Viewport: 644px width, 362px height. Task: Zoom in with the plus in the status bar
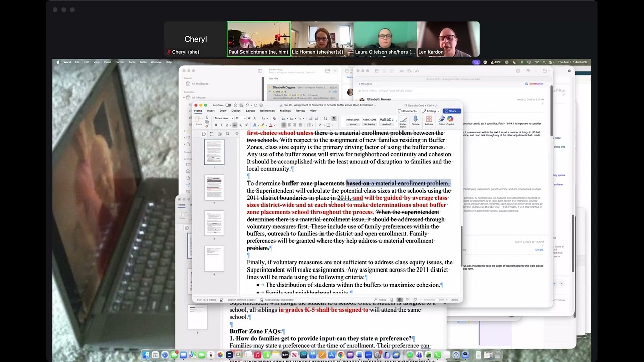447,300
